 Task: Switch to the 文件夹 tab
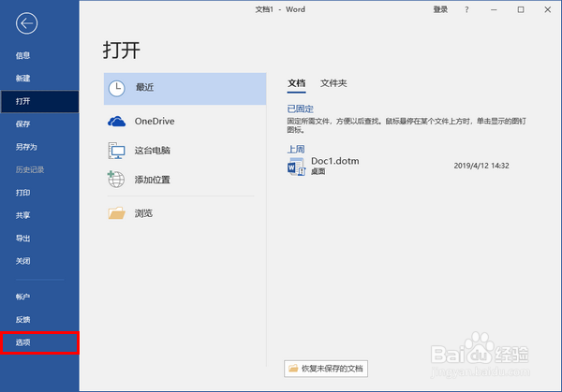click(x=333, y=83)
